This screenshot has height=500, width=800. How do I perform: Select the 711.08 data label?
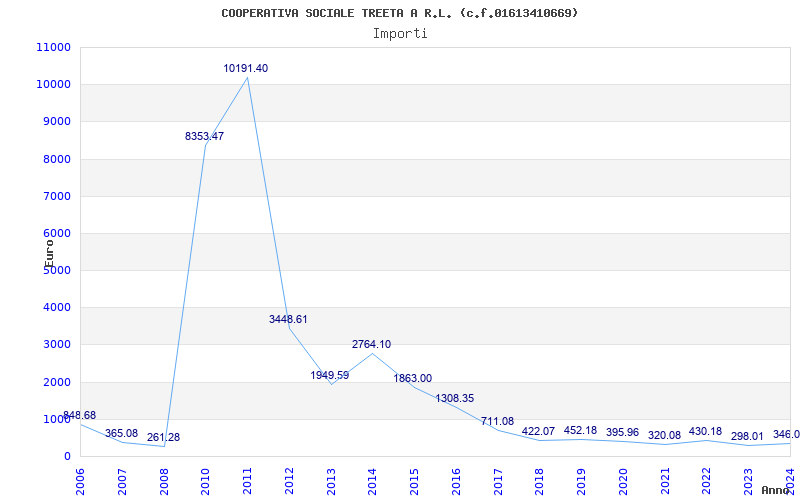tap(497, 421)
